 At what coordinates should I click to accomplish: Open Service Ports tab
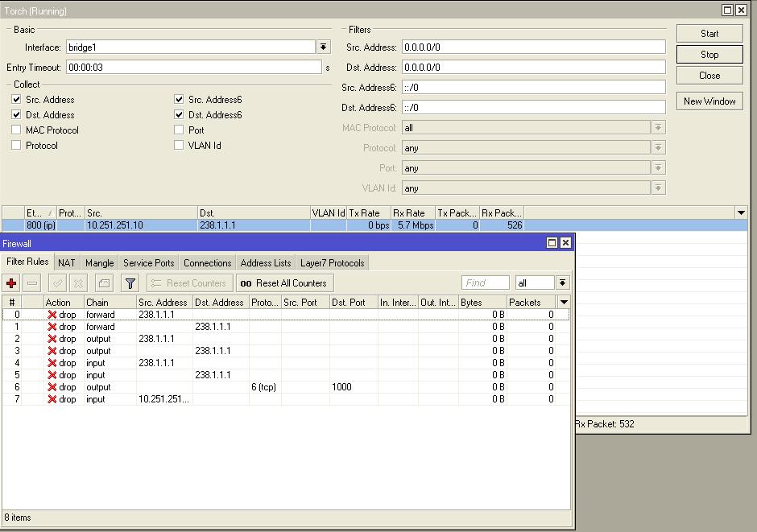click(x=149, y=263)
